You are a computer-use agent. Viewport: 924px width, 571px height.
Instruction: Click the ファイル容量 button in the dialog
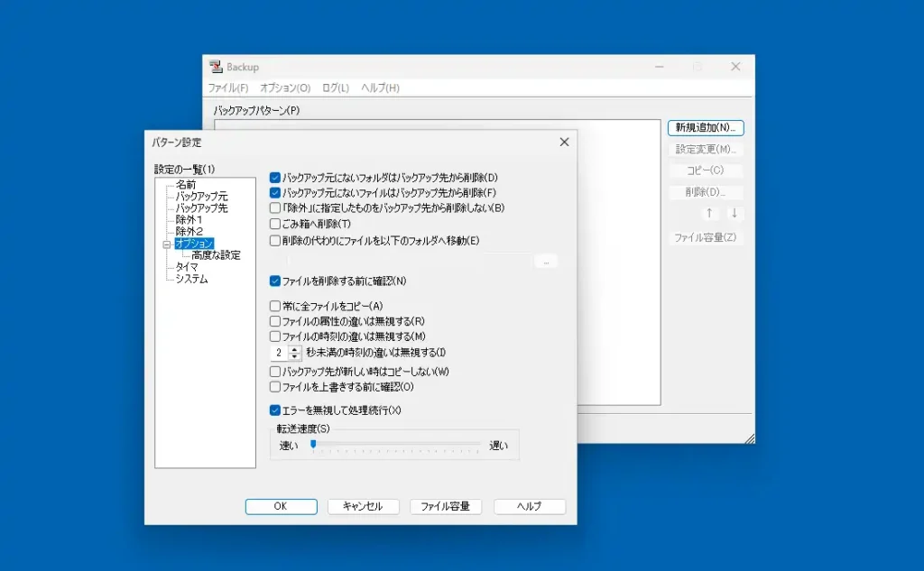tap(446, 506)
